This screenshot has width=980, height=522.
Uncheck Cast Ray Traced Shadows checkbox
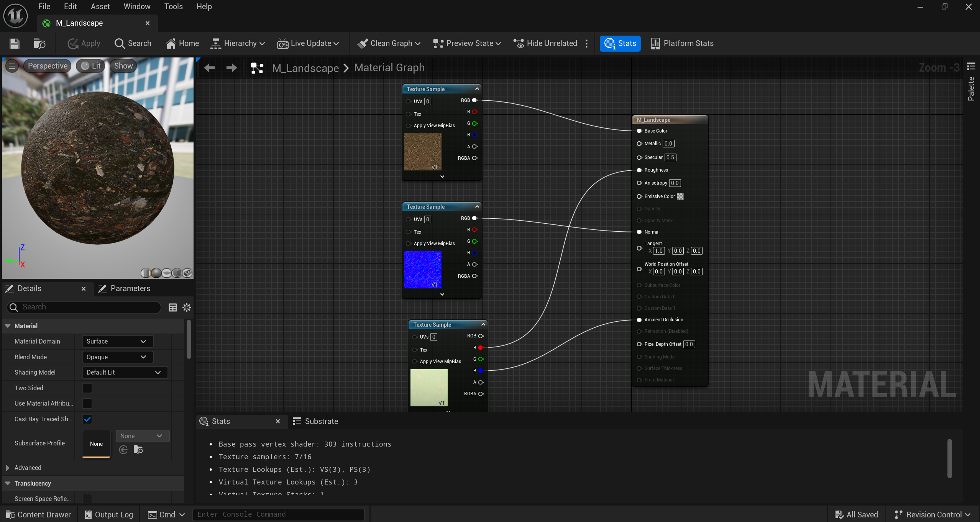click(x=87, y=419)
